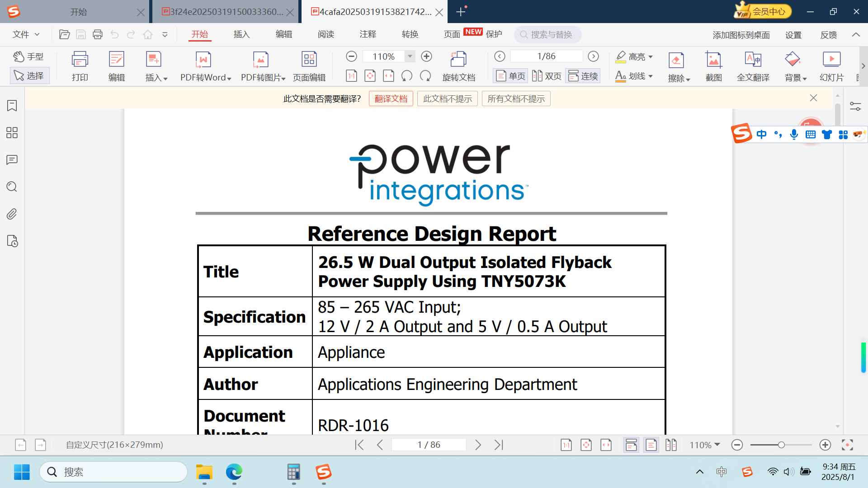868x488 pixels.
Task: Expand Insert dropdown arrow (插入)
Action: pyautogui.click(x=165, y=79)
